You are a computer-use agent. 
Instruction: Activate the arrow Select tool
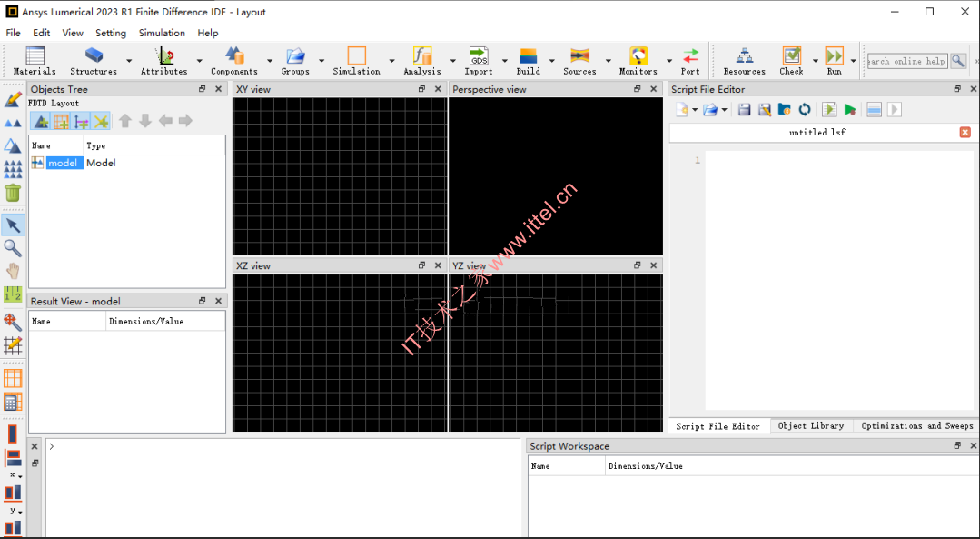[x=13, y=225]
